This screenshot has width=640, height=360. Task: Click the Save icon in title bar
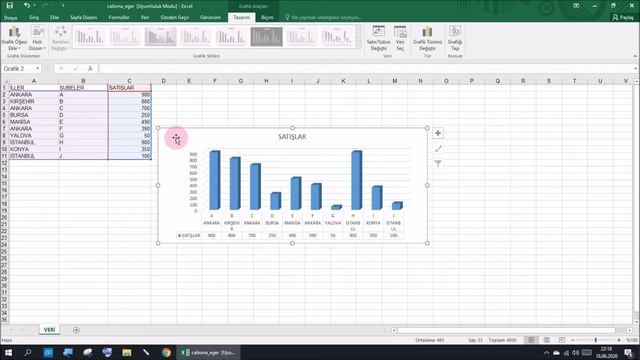pyautogui.click(x=9, y=6)
